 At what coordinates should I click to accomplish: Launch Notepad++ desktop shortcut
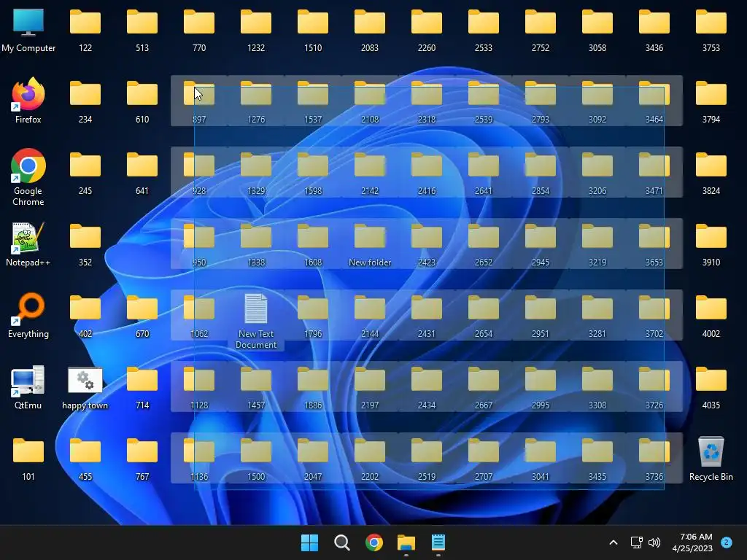pos(28,244)
